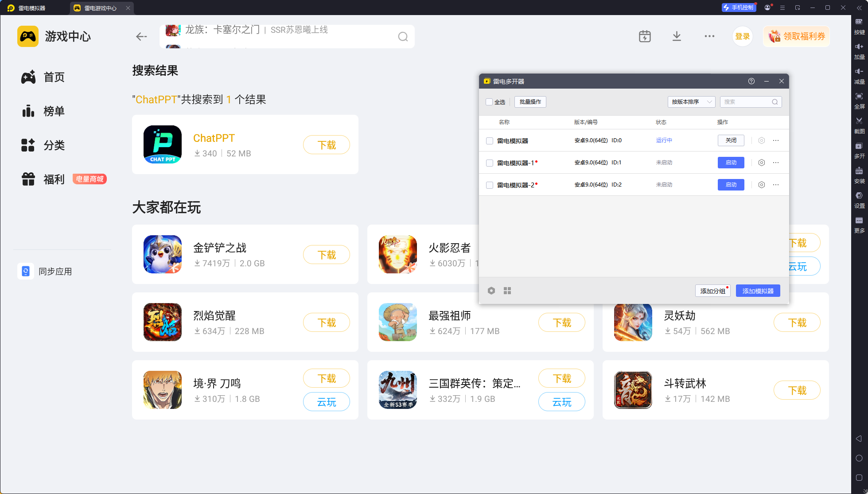
Task: Switch to grid view in multi-instance manager
Action: [507, 291]
